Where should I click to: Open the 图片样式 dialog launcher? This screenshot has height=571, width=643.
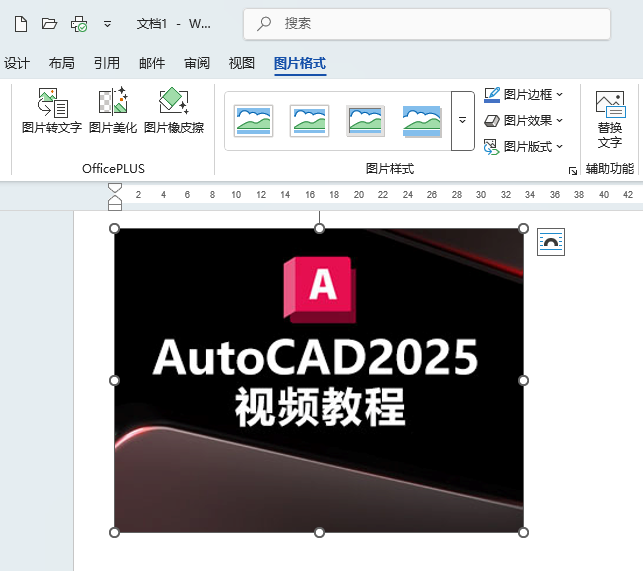click(x=573, y=171)
